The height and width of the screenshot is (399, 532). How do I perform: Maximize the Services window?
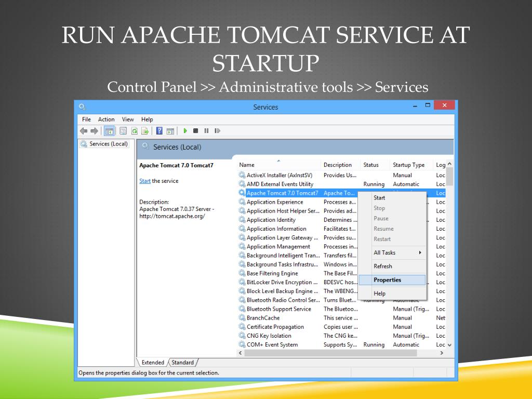click(x=428, y=105)
